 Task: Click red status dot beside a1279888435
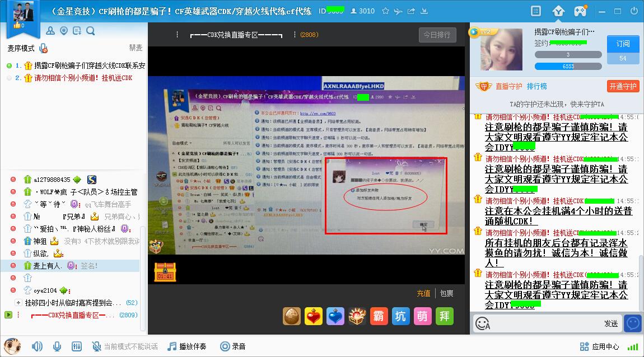[13, 179]
